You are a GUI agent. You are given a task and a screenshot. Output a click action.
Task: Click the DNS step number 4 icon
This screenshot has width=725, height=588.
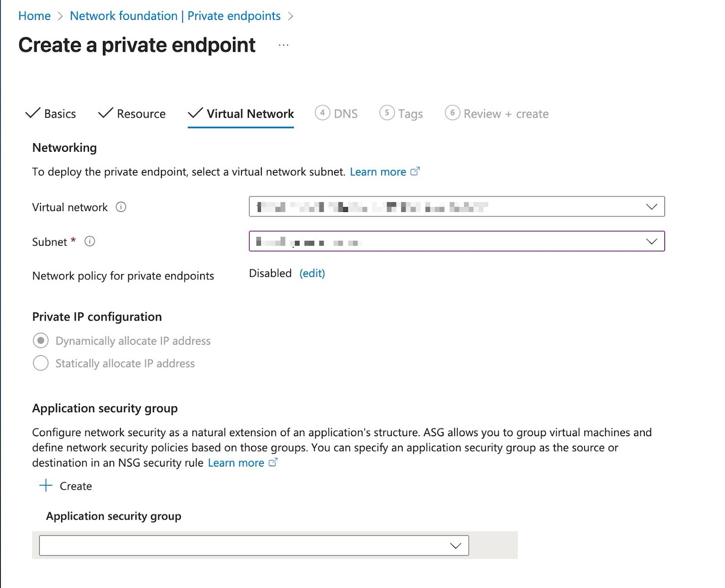[322, 113]
